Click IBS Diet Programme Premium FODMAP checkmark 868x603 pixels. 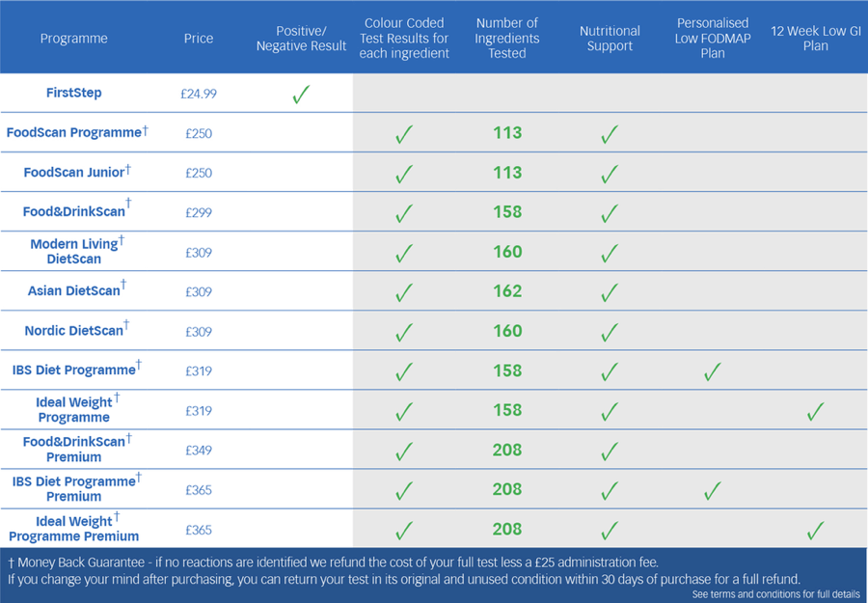(713, 490)
